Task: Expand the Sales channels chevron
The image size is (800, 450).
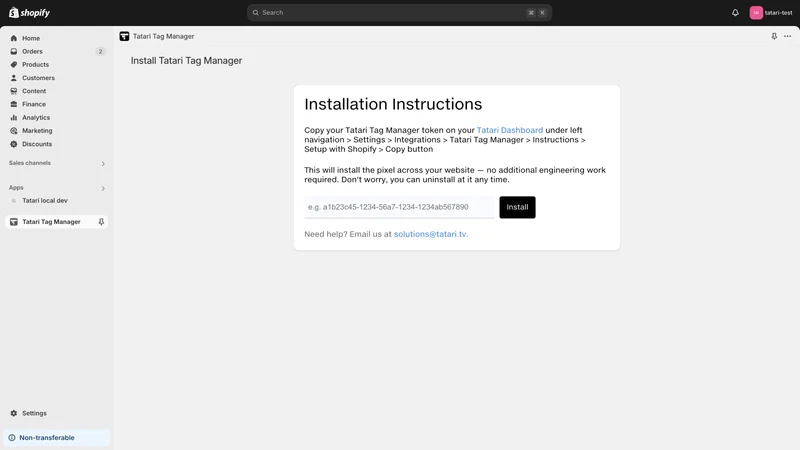Action: pos(103,164)
